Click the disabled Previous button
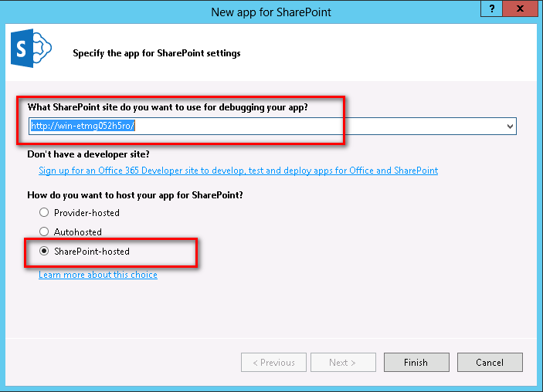Image resolution: width=543 pixels, height=392 pixels. (x=273, y=362)
